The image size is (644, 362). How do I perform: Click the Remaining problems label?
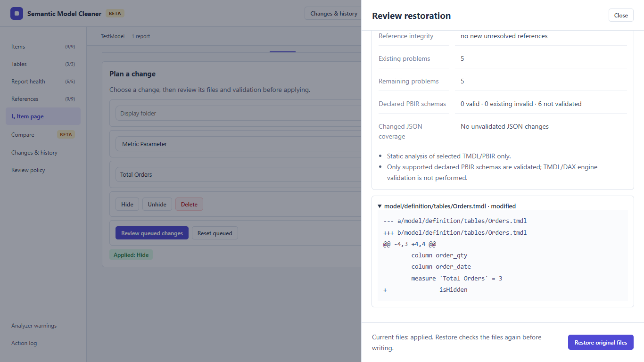409,82
